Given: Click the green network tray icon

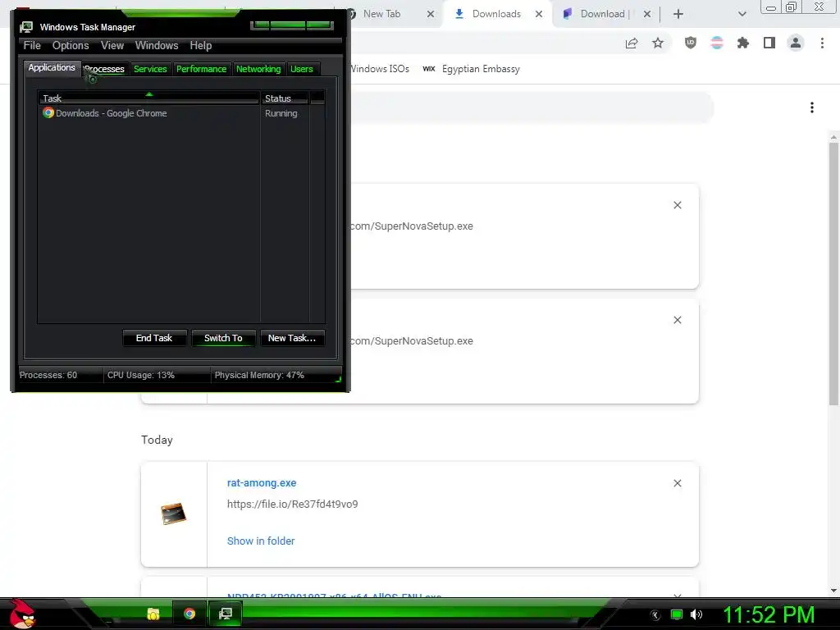Looking at the screenshot, I should (x=677, y=614).
